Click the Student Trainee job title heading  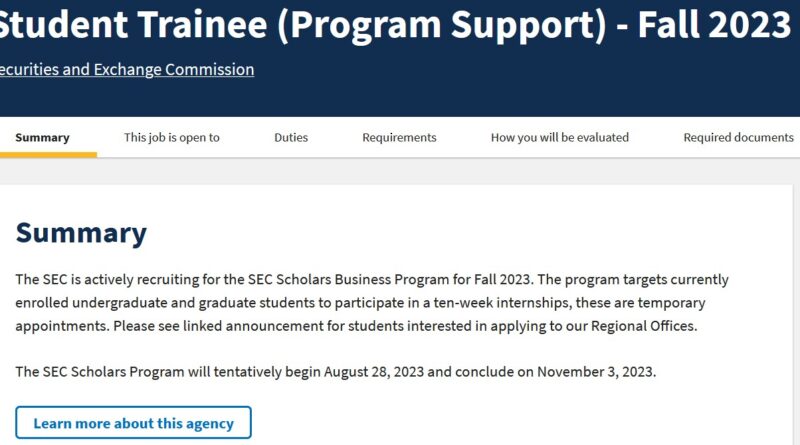(x=300, y=25)
